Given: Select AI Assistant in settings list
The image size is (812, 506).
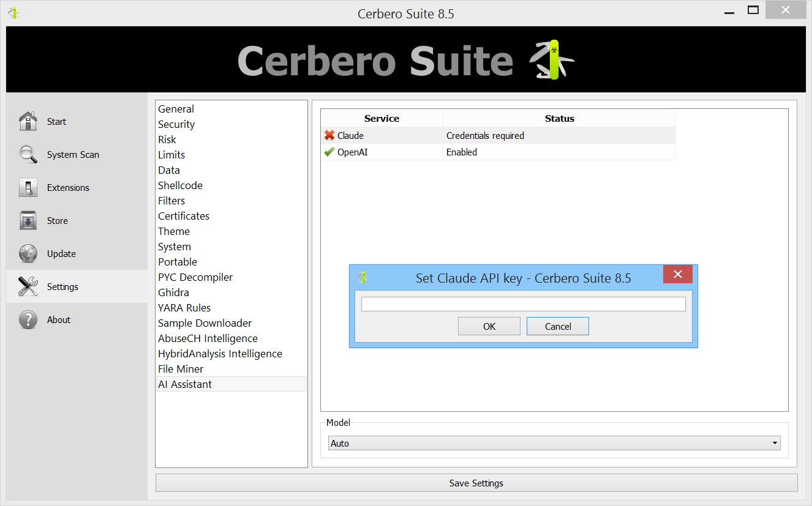Looking at the screenshot, I should pyautogui.click(x=185, y=384).
